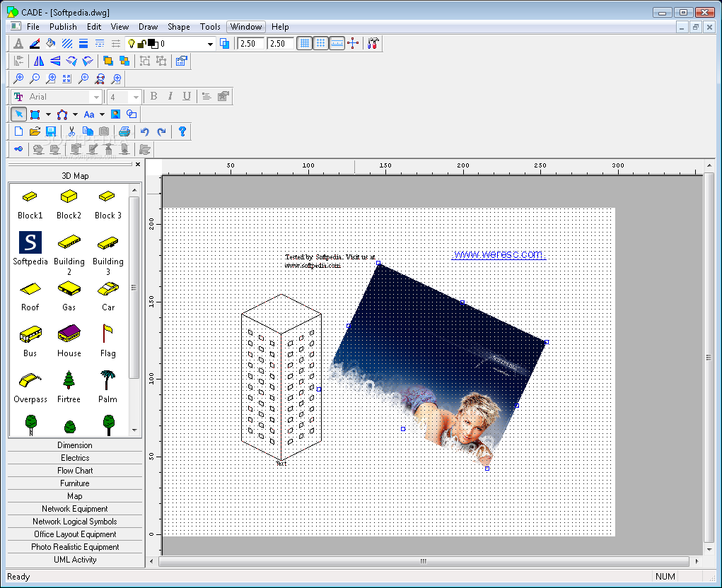Flip selection horizontally with mirror icon
This screenshot has width=722, height=588.
(39, 61)
